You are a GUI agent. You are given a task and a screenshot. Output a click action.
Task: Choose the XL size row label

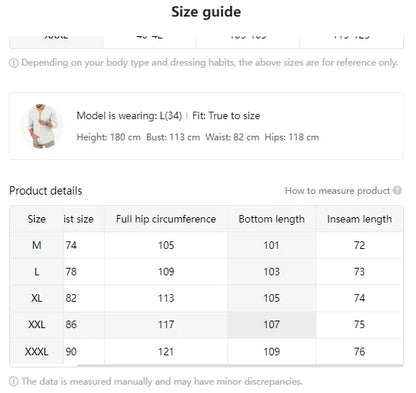[37, 298]
